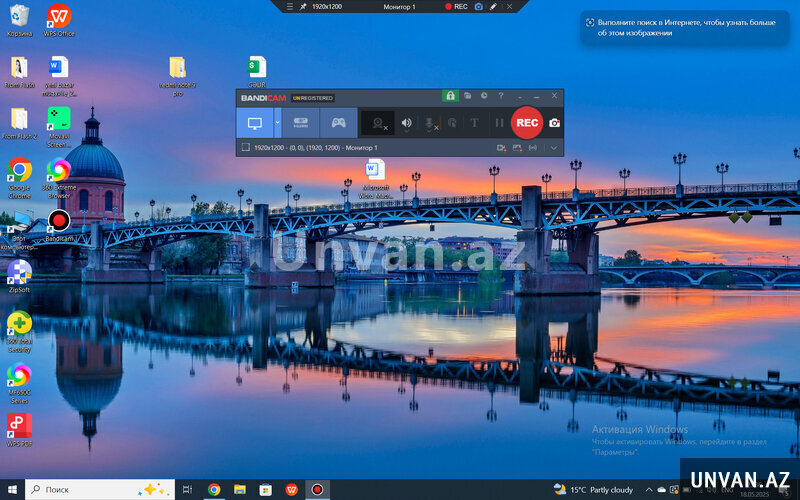Click the OneDrive cloud tray icon
The height and width of the screenshot is (500, 800).
tap(662, 490)
